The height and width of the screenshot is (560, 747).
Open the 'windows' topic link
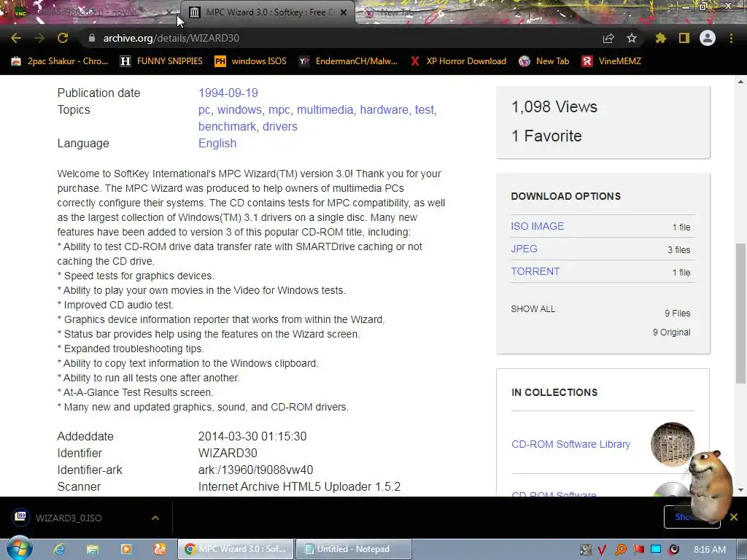tap(239, 110)
